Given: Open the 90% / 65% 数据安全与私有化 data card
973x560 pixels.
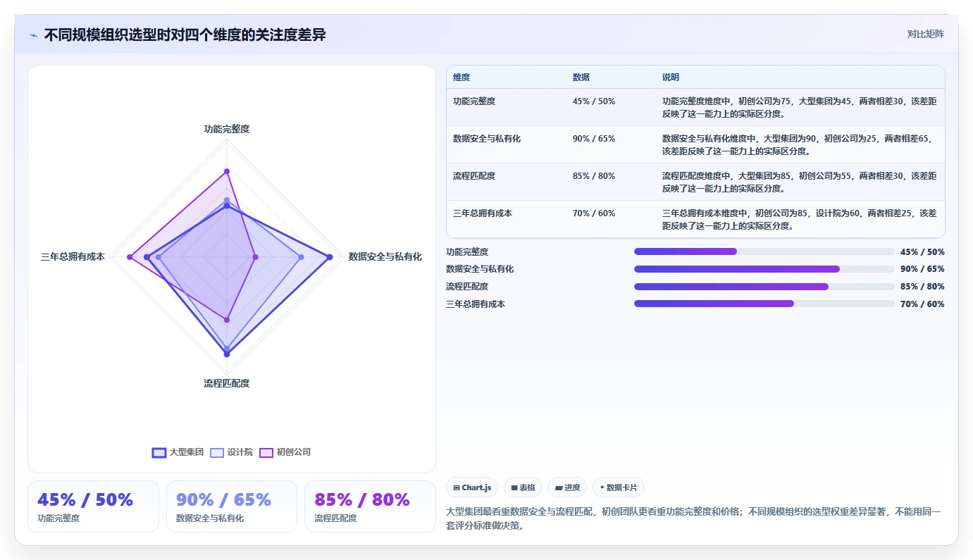Looking at the screenshot, I should point(232,506).
